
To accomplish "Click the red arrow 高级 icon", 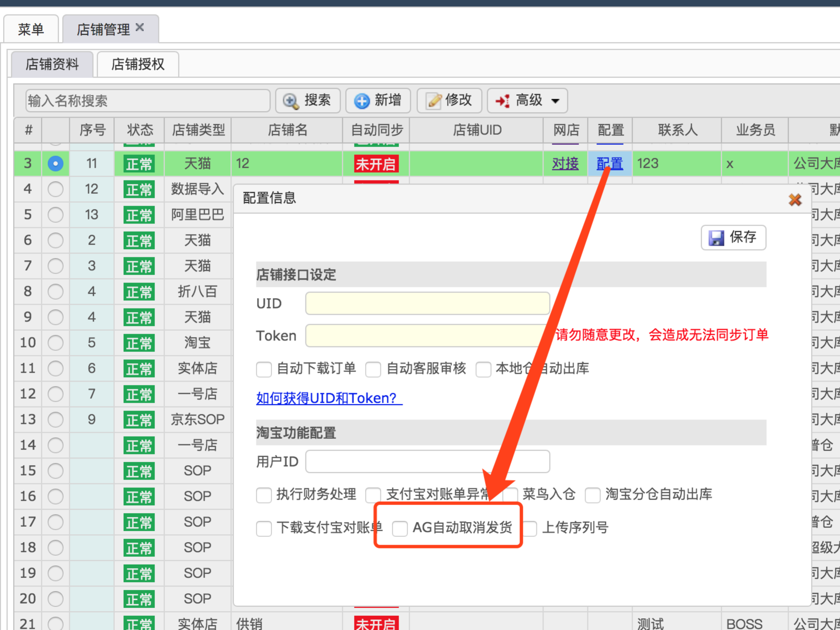I will [x=502, y=101].
